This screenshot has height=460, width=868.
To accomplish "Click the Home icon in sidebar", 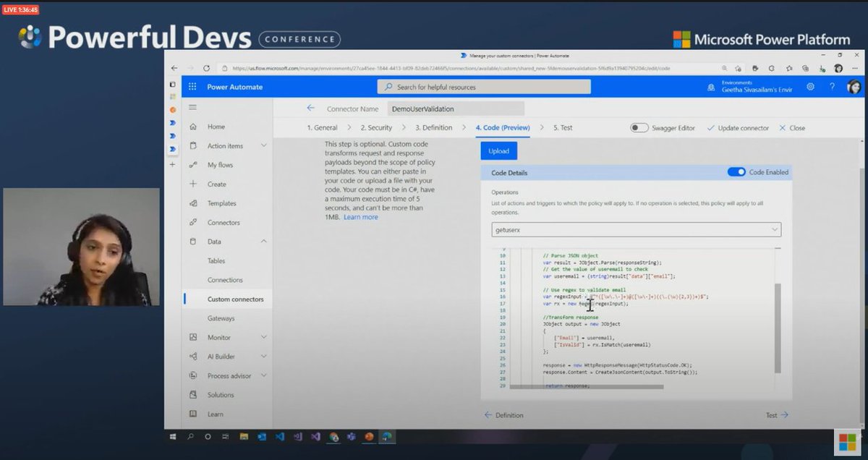I will click(x=193, y=127).
